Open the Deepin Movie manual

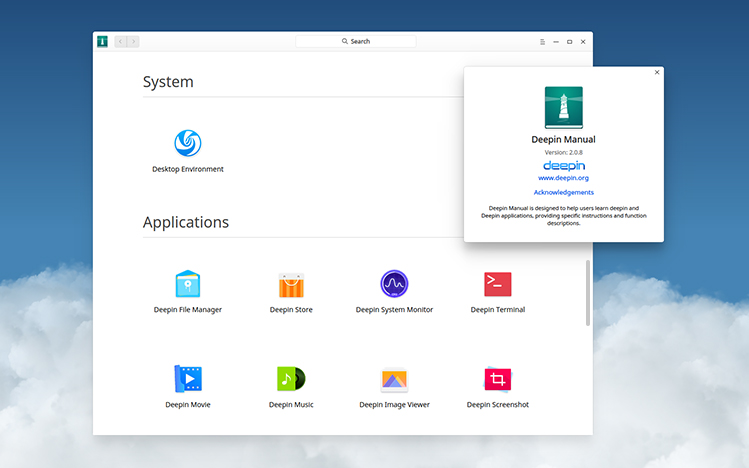coord(188,379)
